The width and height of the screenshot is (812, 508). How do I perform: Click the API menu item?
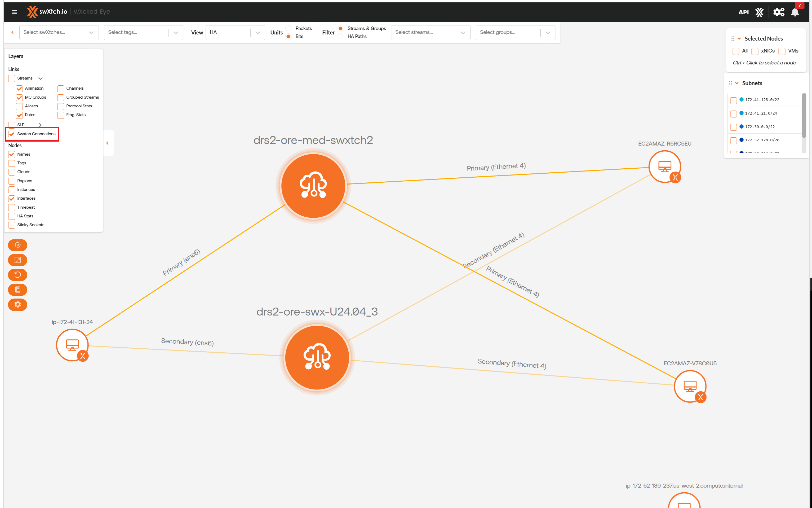743,12
